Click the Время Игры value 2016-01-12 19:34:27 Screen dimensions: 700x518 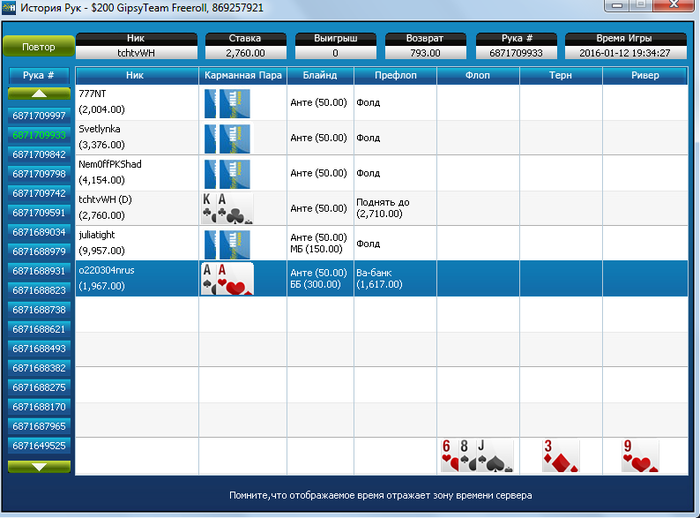[x=625, y=53]
